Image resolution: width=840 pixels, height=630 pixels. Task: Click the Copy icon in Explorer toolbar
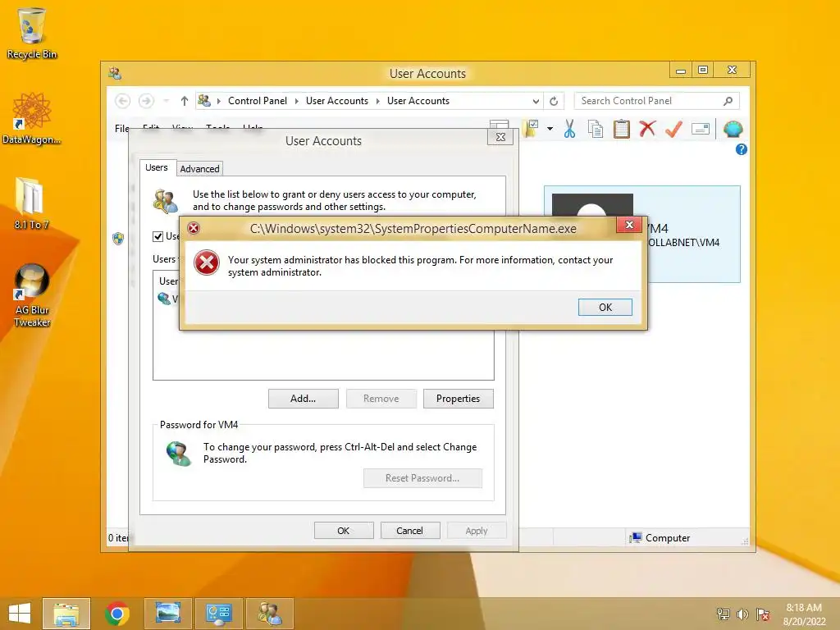(596, 129)
